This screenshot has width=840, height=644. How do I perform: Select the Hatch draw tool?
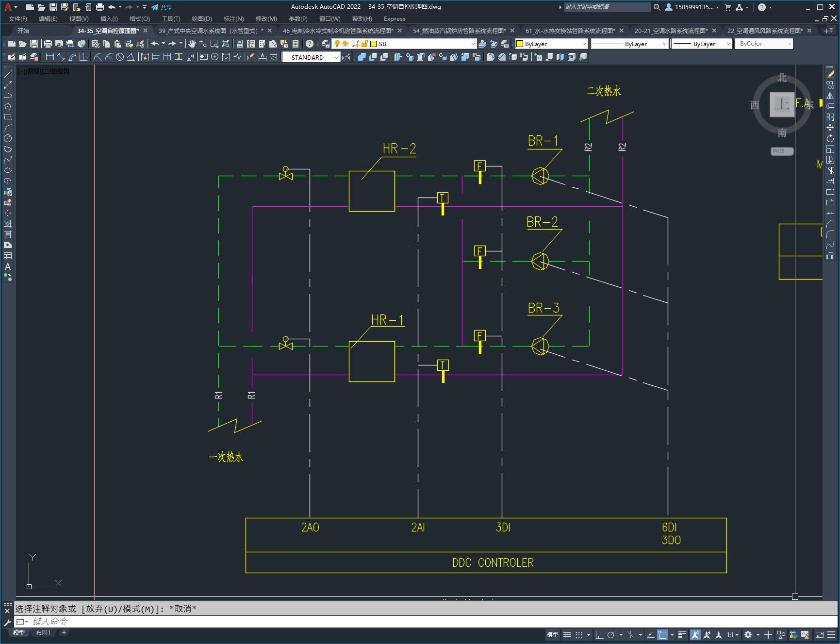click(x=8, y=224)
